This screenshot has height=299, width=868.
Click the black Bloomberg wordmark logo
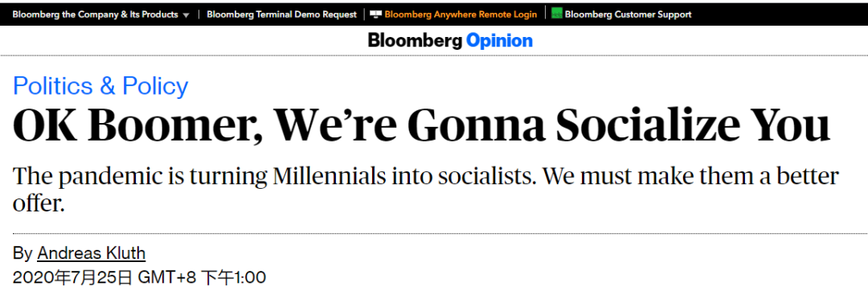tap(416, 40)
